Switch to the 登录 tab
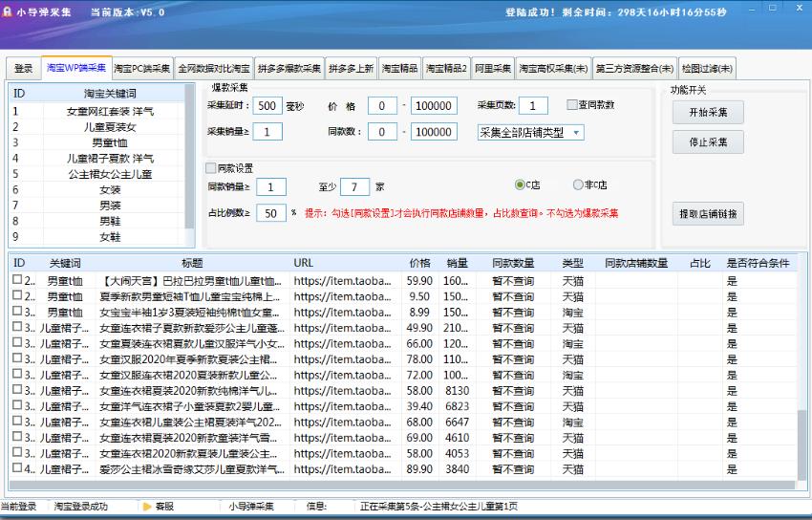 (x=23, y=69)
